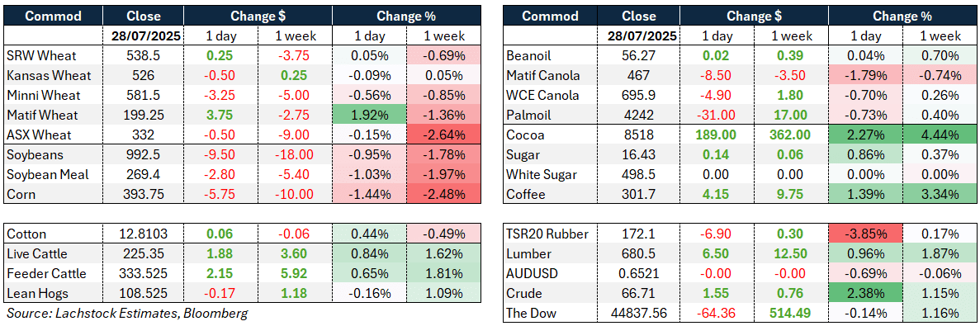The height and width of the screenshot is (326, 980).
Task: Select the SRW Wheat close value 538.5
Action: click(143, 55)
